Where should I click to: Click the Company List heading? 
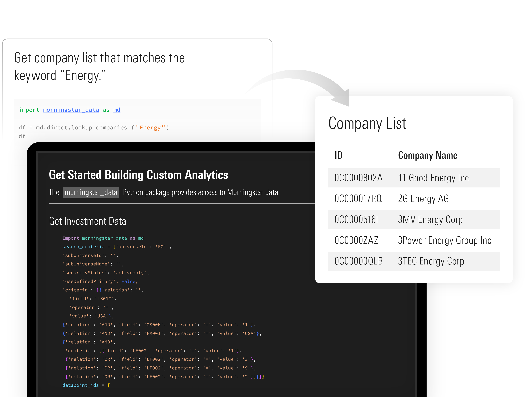[367, 123]
